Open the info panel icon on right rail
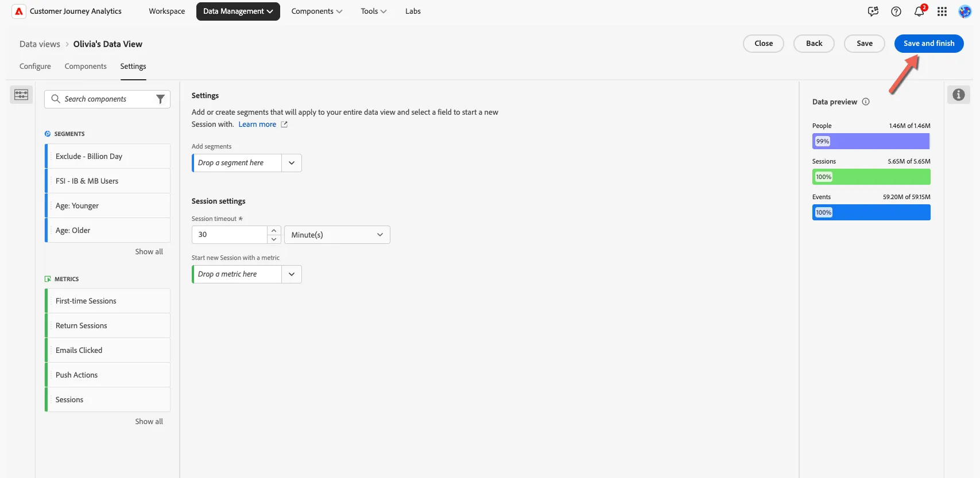This screenshot has width=980, height=478. [x=959, y=95]
